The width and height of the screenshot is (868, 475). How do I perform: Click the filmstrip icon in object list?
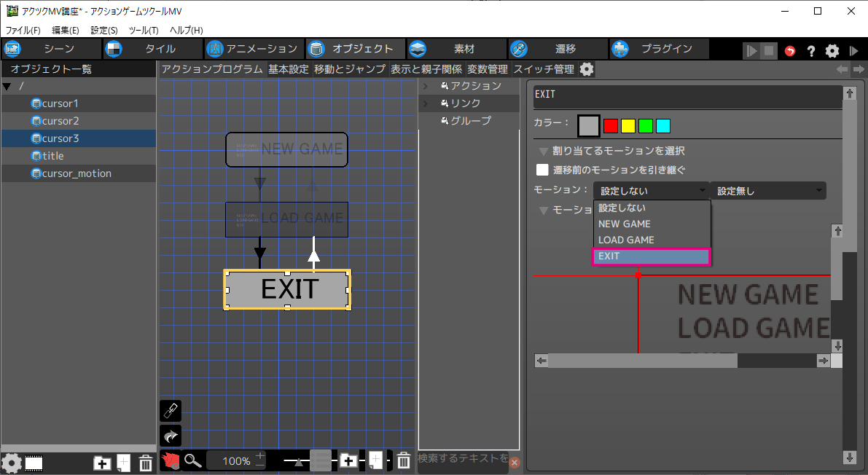pyautogui.click(x=34, y=463)
